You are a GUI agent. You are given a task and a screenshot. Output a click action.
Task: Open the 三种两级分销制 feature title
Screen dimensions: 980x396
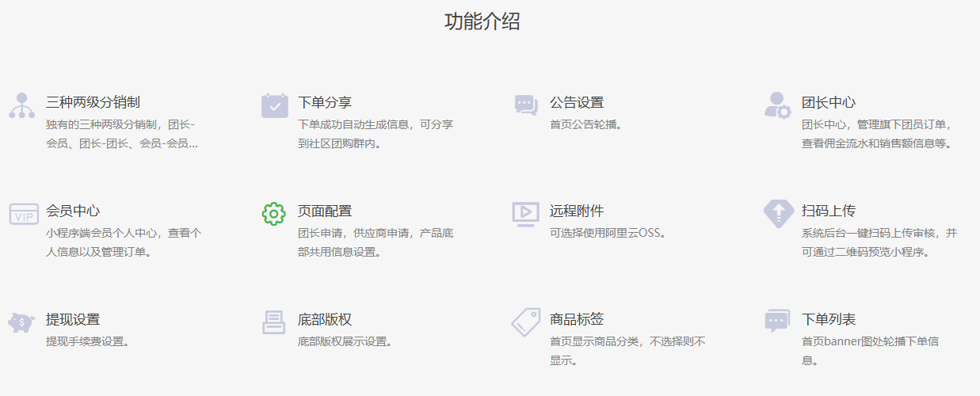[x=93, y=102]
